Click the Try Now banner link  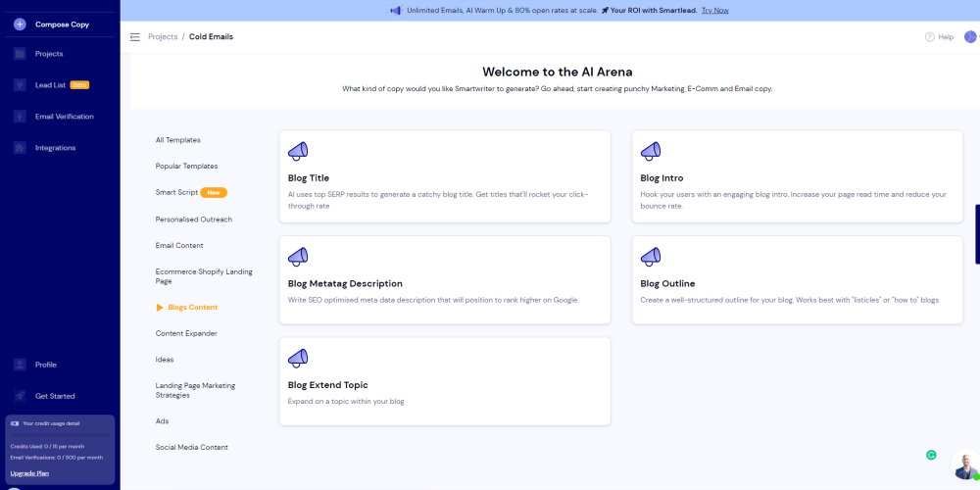(x=714, y=10)
